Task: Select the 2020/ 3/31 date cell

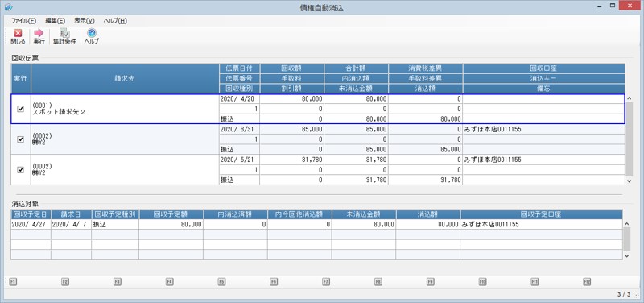Action: point(239,130)
